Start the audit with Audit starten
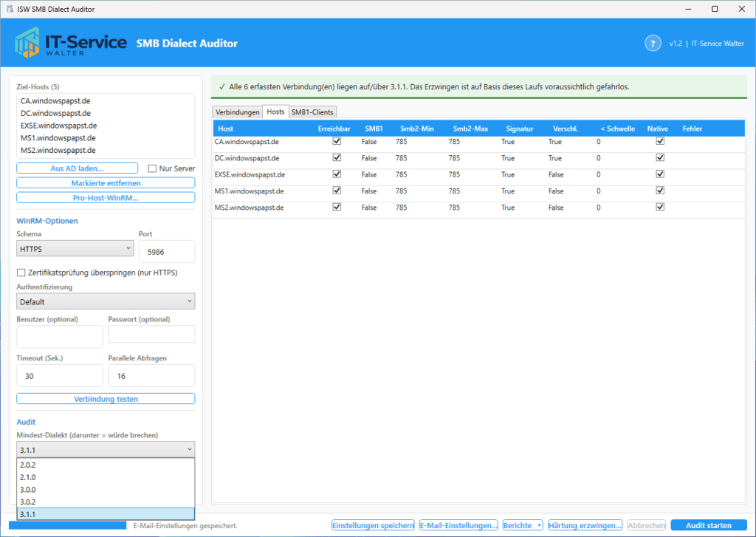Viewport: 756px width, 537px height. pyautogui.click(x=709, y=525)
